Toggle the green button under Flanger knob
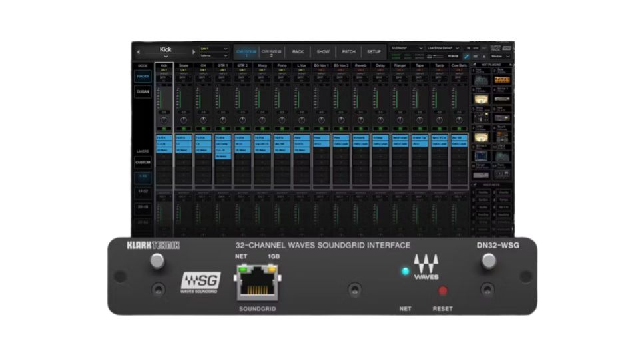The height and width of the screenshot is (355, 644). [x=400, y=129]
